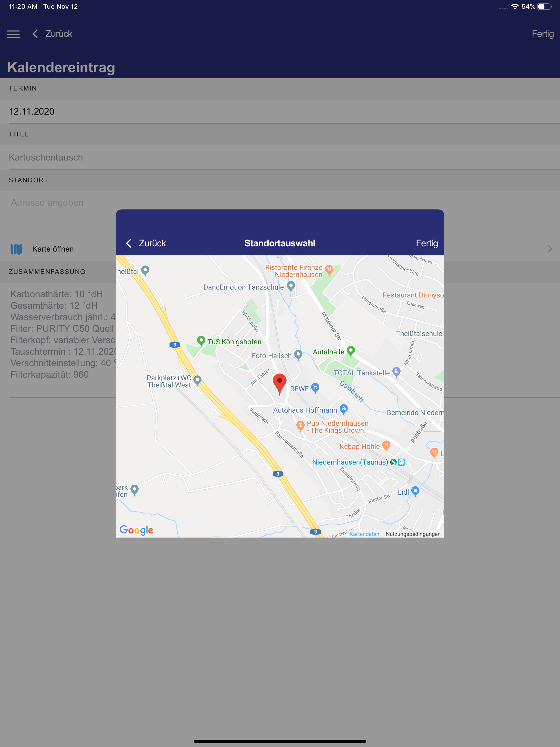
Task: Click the battery status indicator
Action: pos(544,6)
